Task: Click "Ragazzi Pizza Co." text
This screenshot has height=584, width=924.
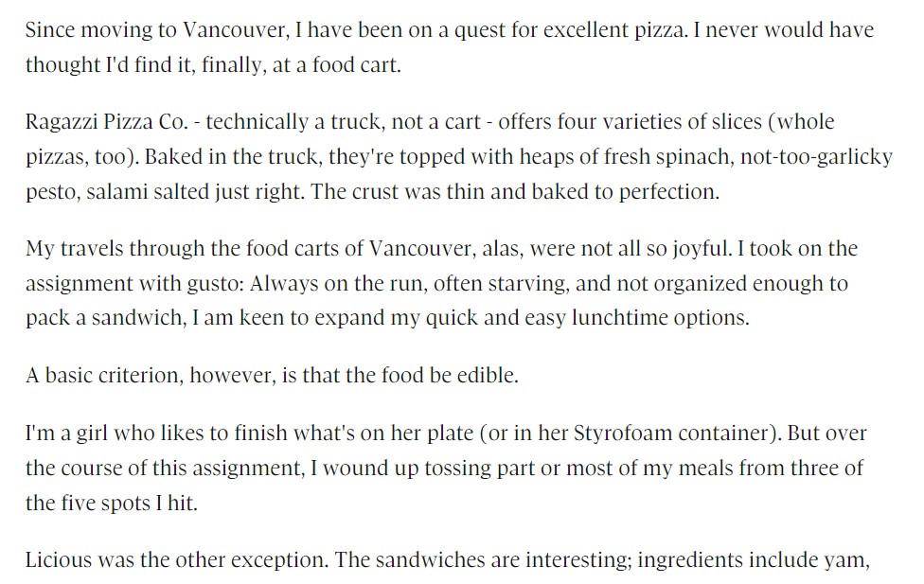Action: pos(107,121)
